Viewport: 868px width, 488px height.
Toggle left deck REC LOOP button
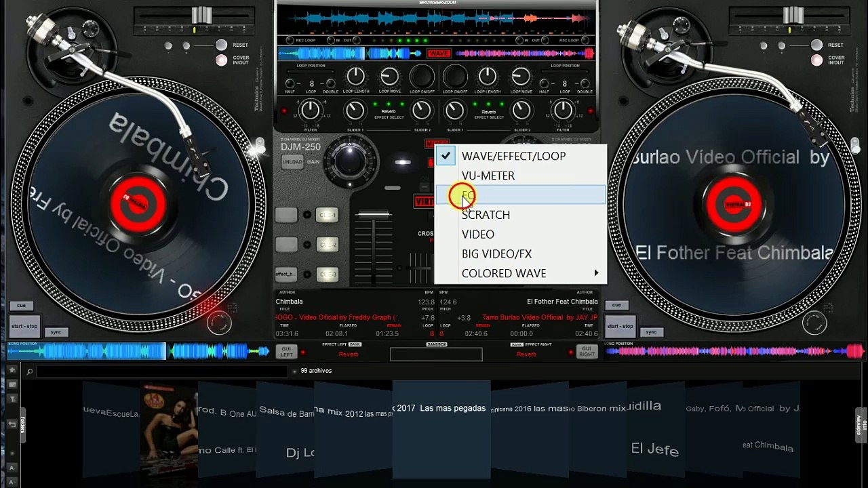point(290,41)
